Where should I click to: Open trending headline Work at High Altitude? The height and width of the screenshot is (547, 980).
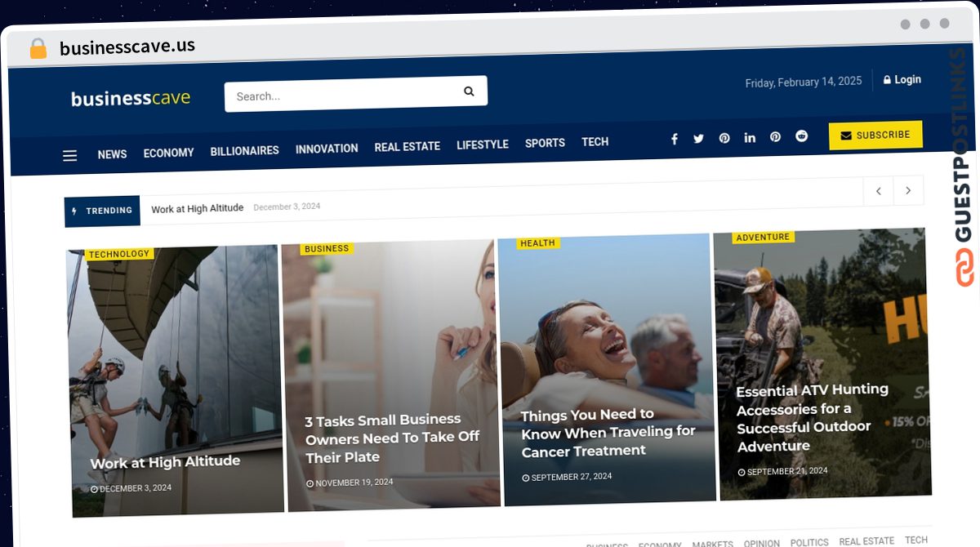pyautogui.click(x=198, y=208)
